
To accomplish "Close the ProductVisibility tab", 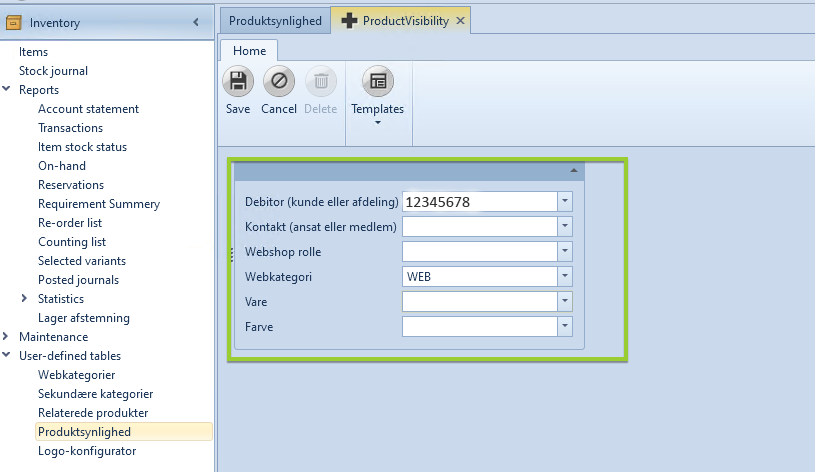I will click(460, 21).
